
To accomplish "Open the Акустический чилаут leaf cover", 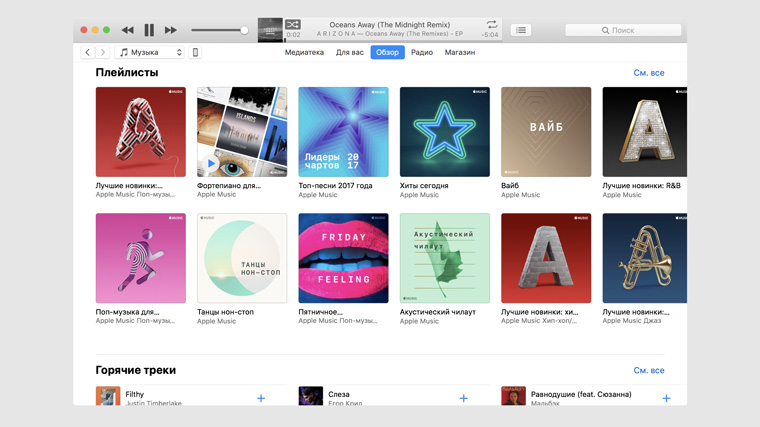I will (x=444, y=258).
